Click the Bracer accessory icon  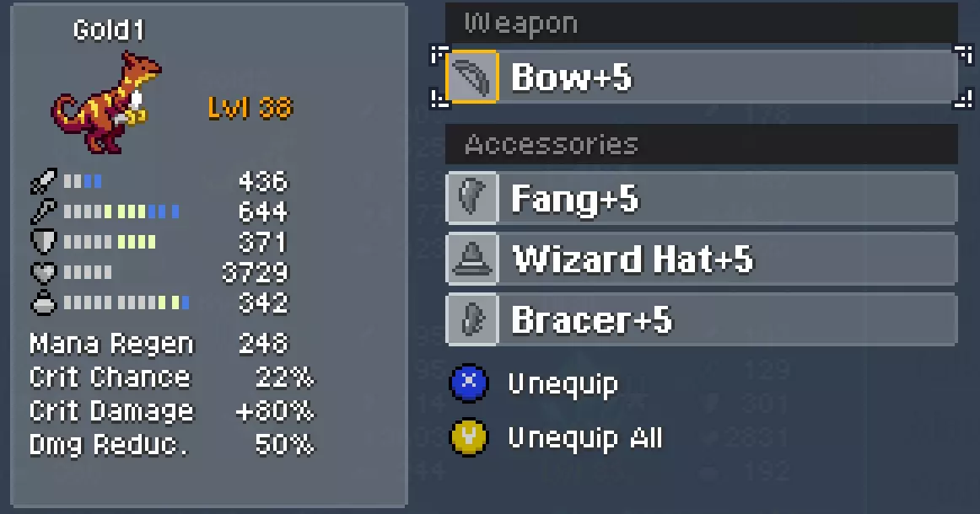click(472, 319)
